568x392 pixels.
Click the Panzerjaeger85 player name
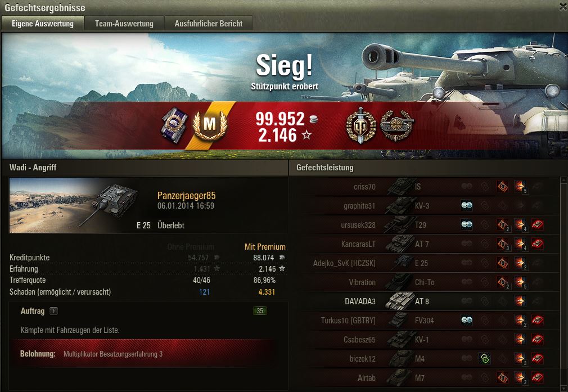point(187,196)
